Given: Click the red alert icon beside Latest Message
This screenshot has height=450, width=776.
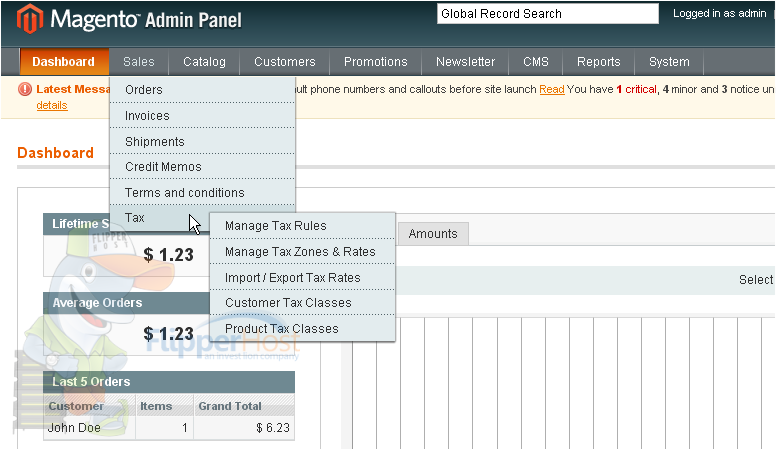Looking at the screenshot, I should (25, 89).
